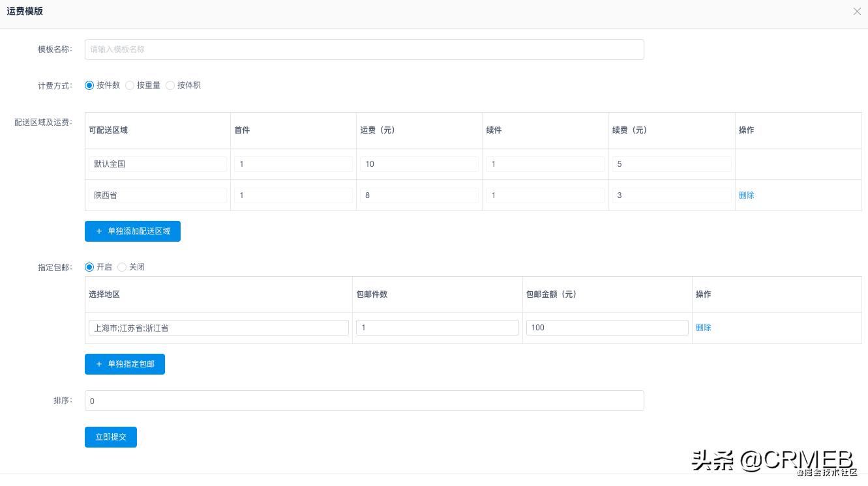Image resolution: width=868 pixels, height=486 pixels.
Task: Open region field showing 默认全国
Action: (158, 164)
